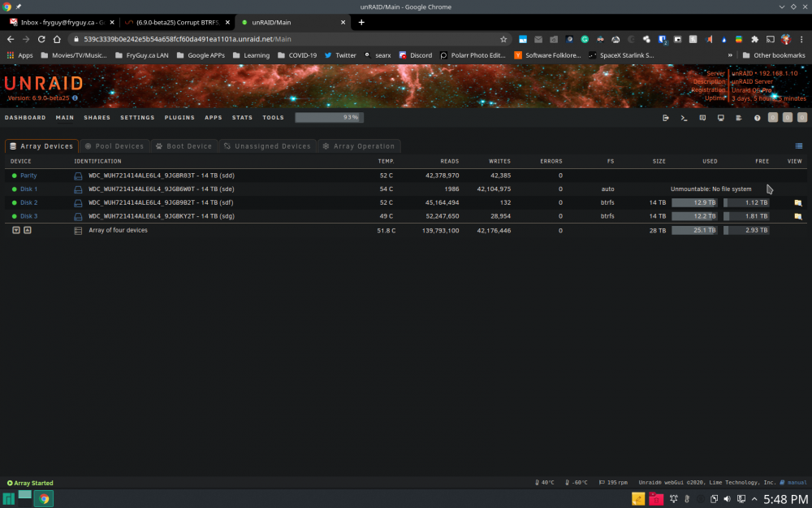Open the Disk 2 device link

click(29, 202)
